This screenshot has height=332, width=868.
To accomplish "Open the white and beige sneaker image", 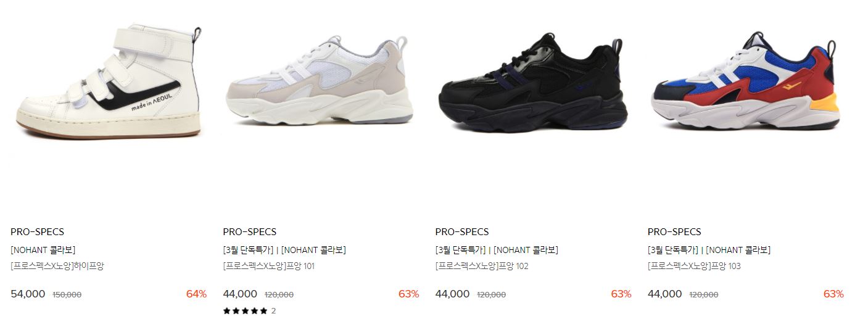I will (320, 80).
